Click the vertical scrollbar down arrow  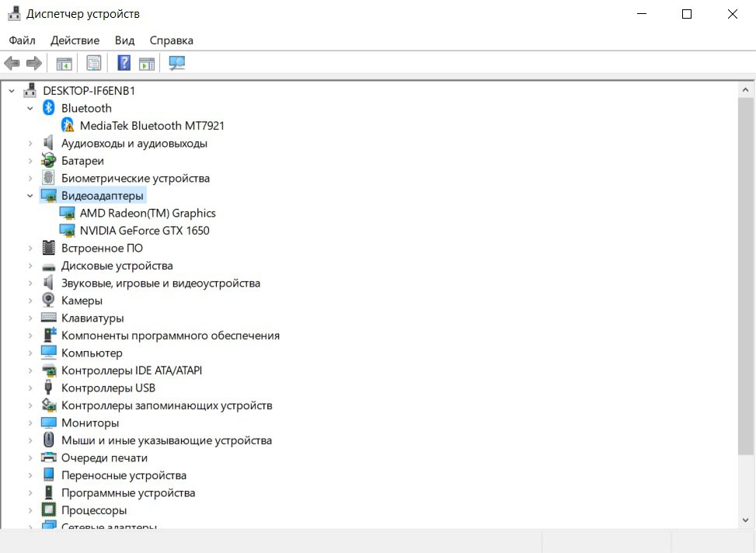point(746,520)
